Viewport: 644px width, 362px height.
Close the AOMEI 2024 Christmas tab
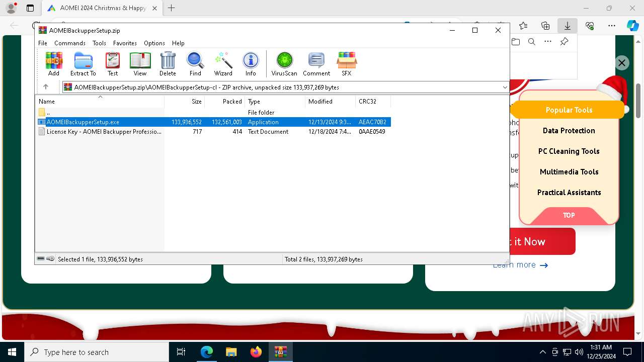(x=154, y=8)
